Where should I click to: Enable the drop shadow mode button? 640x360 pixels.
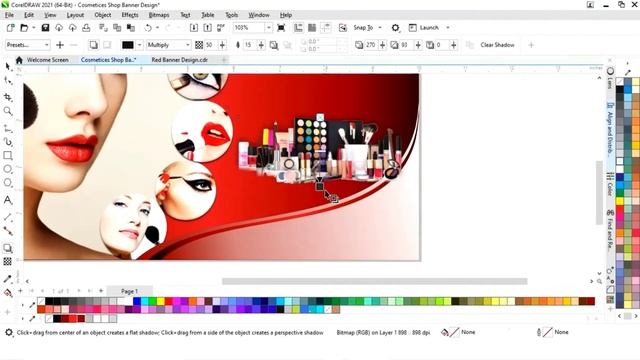coord(93,45)
